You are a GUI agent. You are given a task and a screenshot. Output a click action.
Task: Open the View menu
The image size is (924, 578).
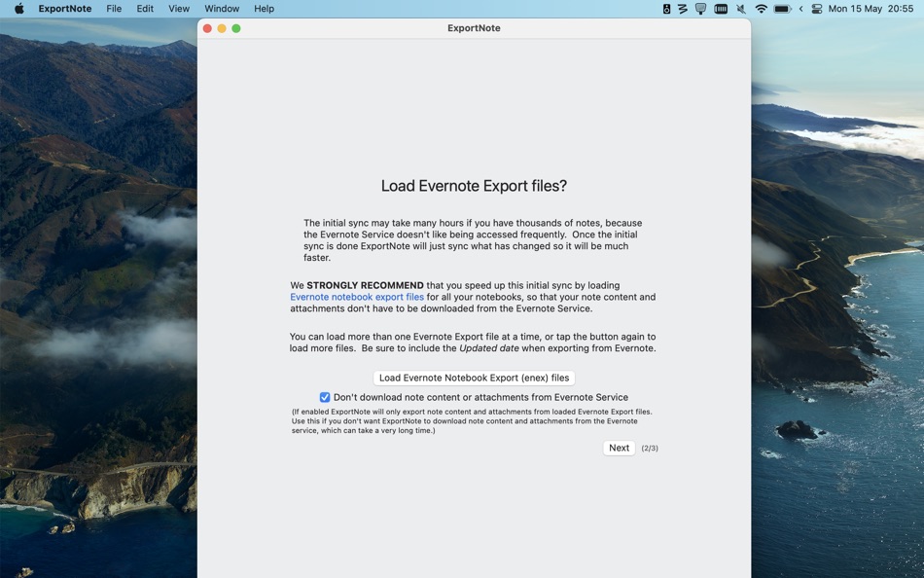[x=179, y=9]
